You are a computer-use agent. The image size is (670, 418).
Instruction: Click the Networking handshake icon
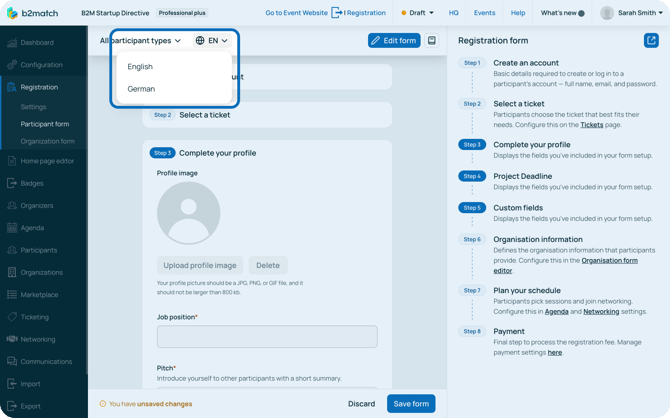(x=12, y=339)
